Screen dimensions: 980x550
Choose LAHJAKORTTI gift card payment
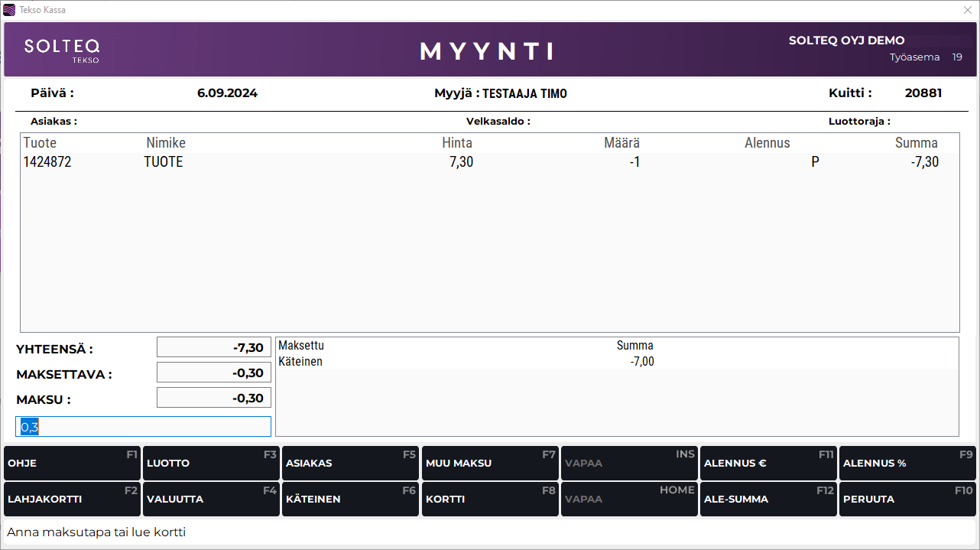72,500
